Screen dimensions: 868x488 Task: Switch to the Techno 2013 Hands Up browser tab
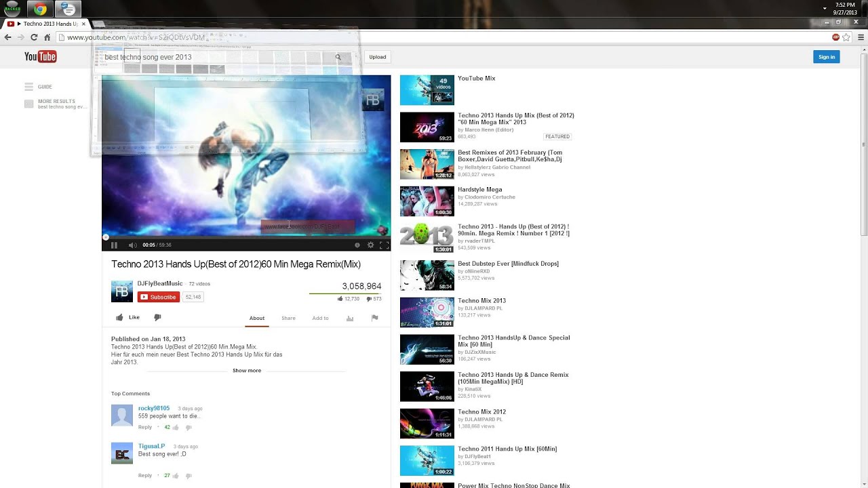coord(46,24)
